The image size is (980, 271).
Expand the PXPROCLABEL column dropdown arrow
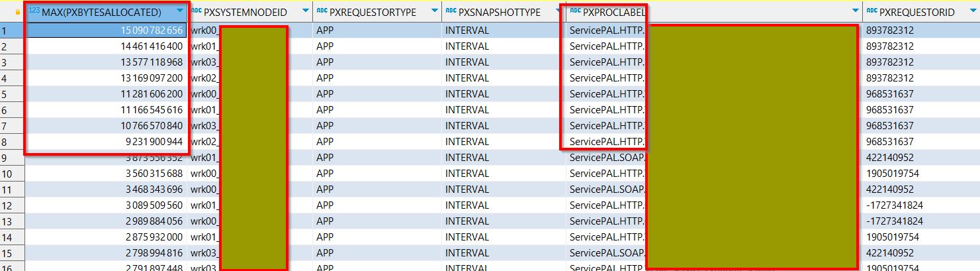coord(854,12)
